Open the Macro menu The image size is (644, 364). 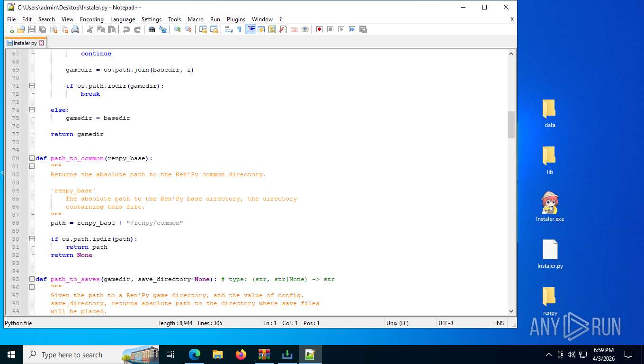[196, 19]
